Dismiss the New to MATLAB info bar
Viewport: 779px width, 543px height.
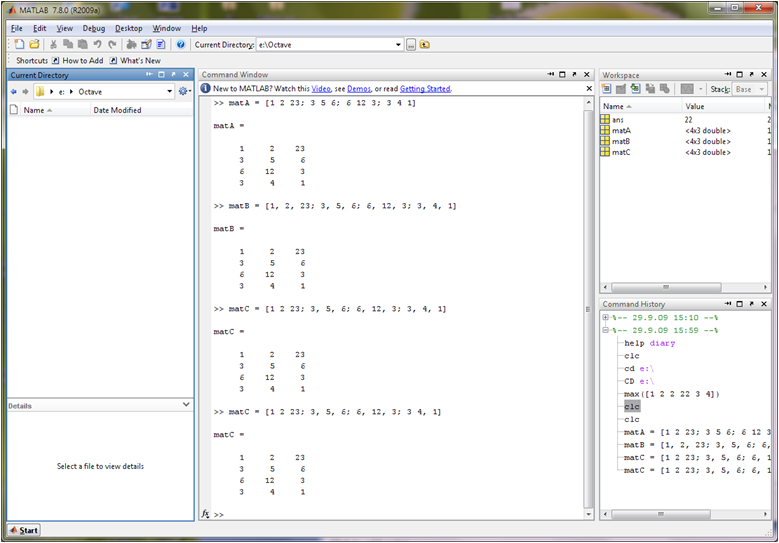coord(589,88)
